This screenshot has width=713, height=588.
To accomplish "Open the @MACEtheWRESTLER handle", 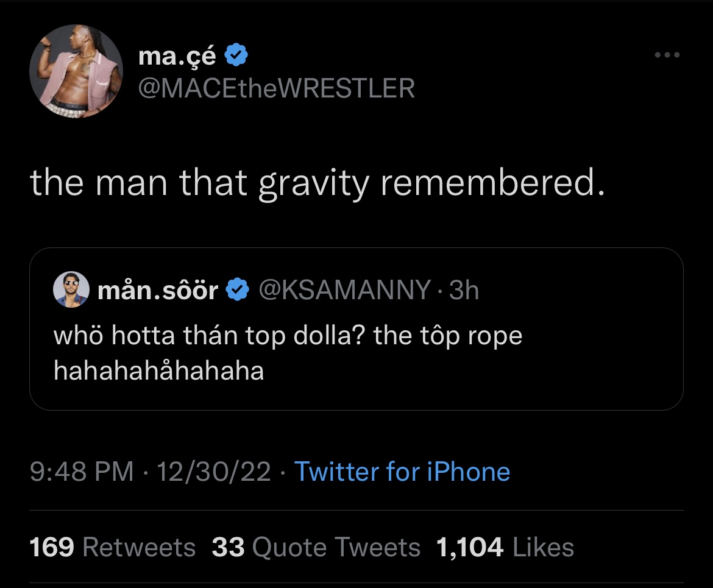I will 276,89.
